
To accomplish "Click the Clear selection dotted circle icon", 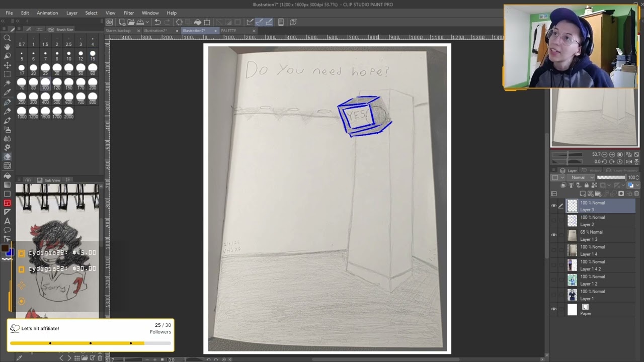I will tap(179, 22).
